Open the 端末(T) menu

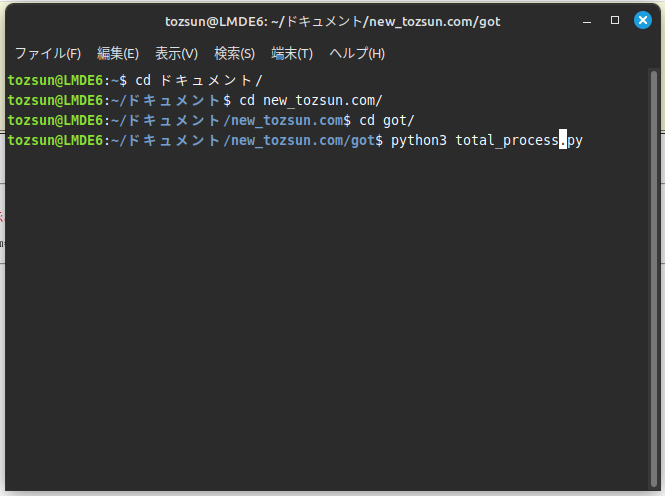[292, 53]
